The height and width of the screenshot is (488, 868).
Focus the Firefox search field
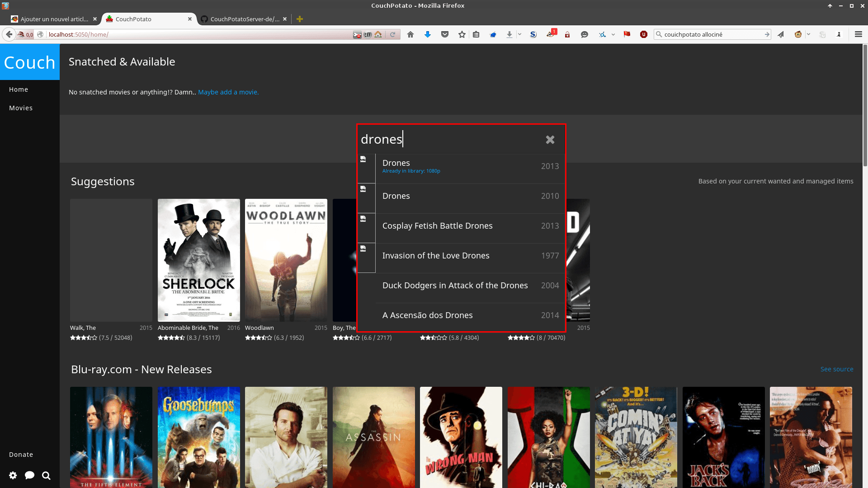point(712,34)
